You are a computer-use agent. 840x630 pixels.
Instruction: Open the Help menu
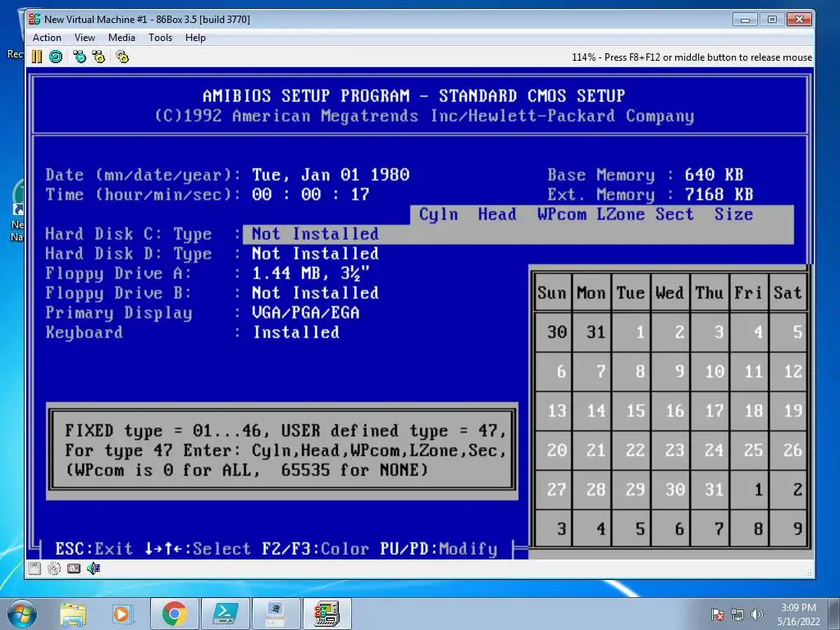point(195,38)
